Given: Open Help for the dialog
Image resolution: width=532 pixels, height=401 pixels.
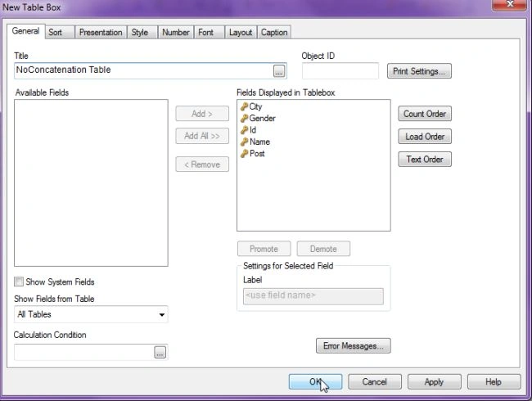Looking at the screenshot, I should (494, 382).
